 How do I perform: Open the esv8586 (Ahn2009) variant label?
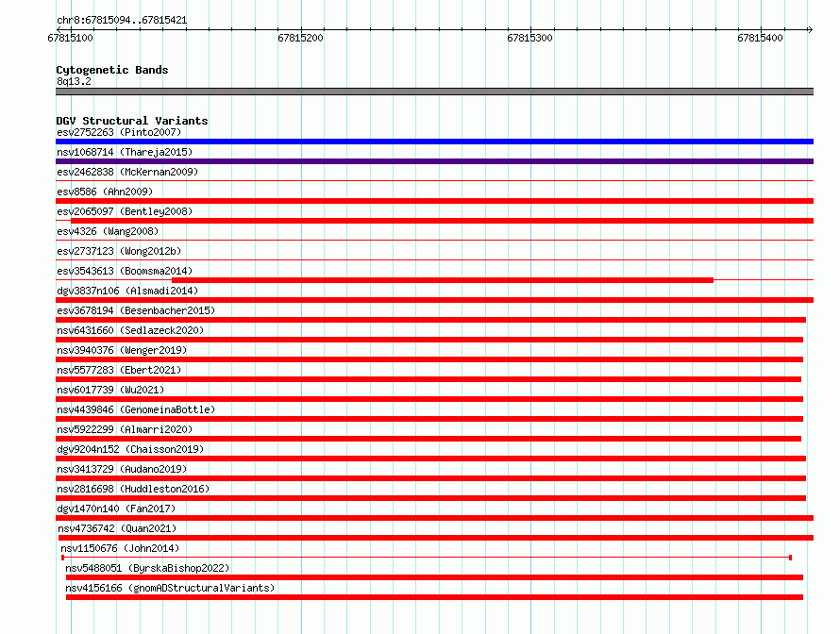click(x=105, y=192)
